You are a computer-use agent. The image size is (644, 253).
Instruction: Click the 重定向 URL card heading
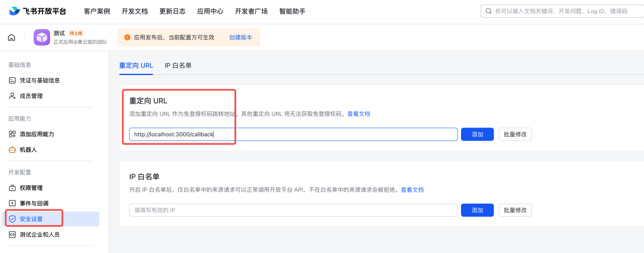click(148, 101)
